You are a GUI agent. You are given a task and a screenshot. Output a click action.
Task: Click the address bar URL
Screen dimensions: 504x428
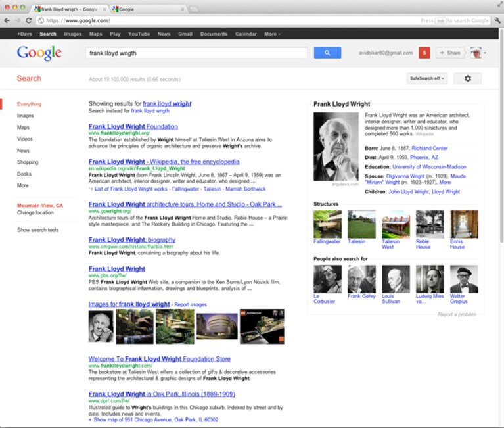(x=78, y=20)
